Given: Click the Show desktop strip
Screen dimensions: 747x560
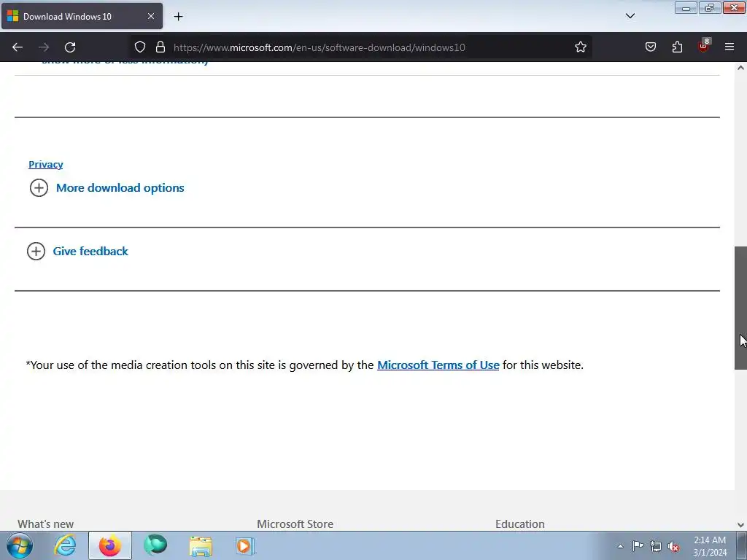Looking at the screenshot, I should click(x=742, y=545).
